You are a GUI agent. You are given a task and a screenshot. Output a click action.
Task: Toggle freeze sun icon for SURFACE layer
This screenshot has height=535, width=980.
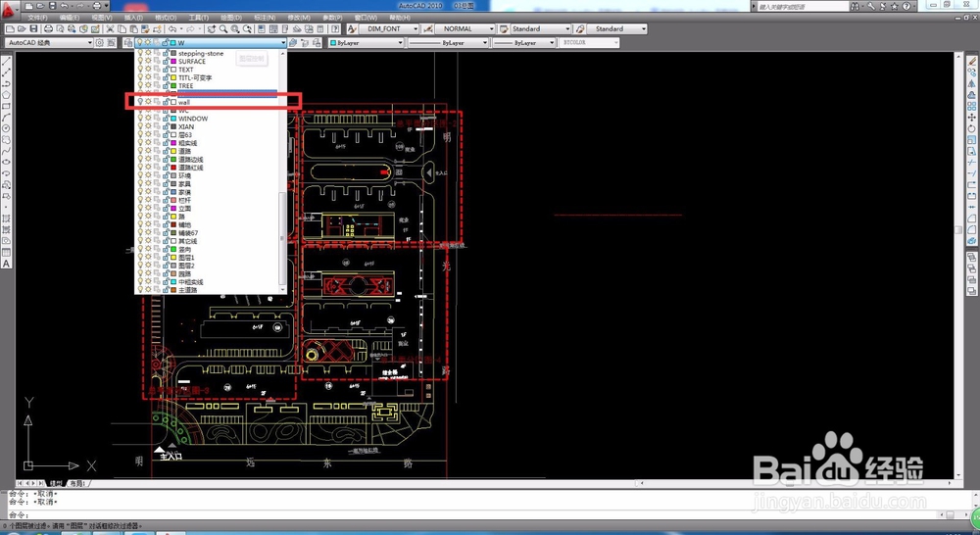pyautogui.click(x=148, y=62)
